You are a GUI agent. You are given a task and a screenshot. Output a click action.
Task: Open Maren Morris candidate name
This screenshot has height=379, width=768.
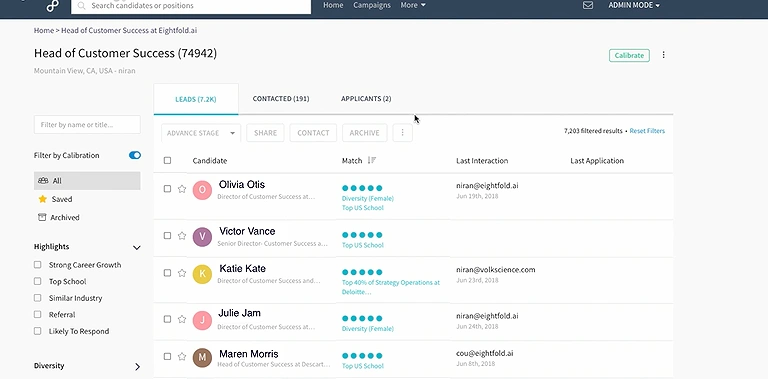click(x=249, y=354)
